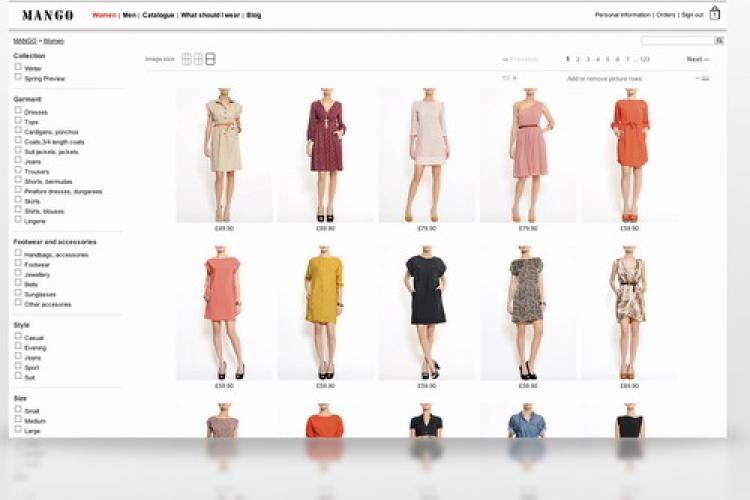This screenshot has height=500, width=750.
Task: Jump to last page 123
Action: (x=645, y=59)
